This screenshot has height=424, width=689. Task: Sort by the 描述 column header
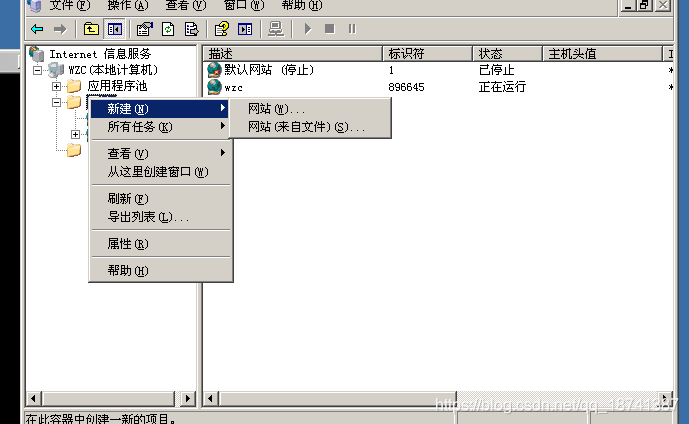(x=293, y=54)
